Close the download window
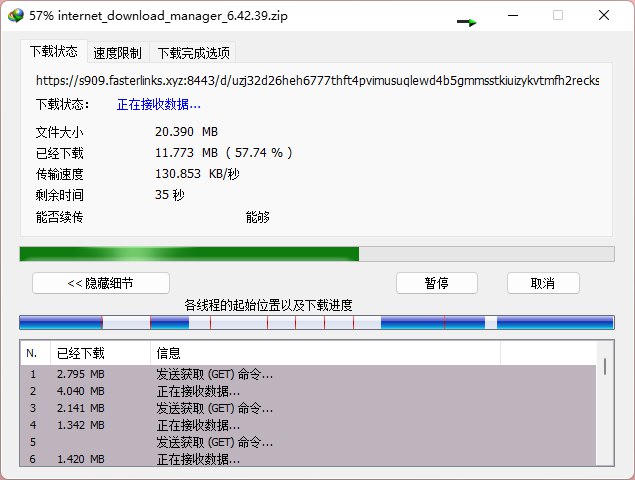635x480 pixels. coord(604,15)
